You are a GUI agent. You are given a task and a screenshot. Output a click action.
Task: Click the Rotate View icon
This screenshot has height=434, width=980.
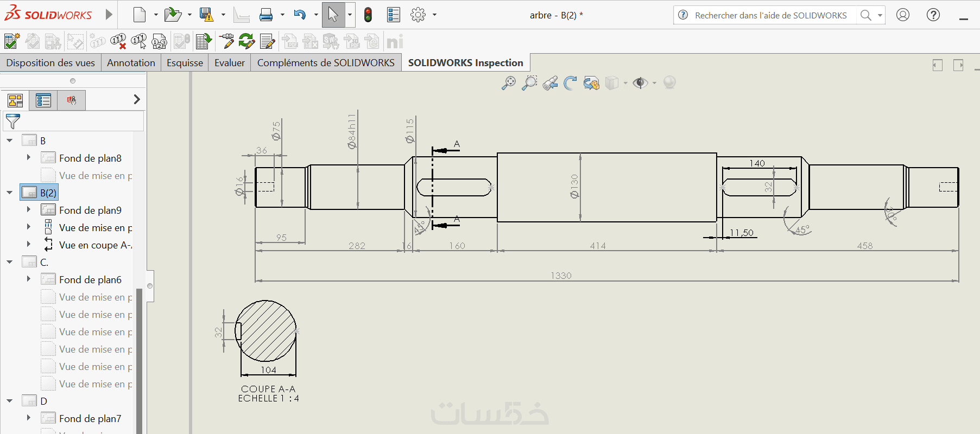tap(570, 83)
